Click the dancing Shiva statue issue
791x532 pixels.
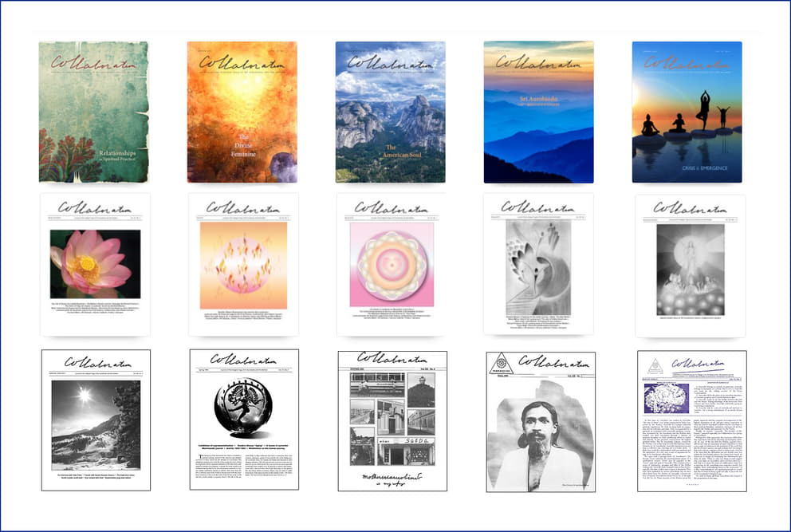[244, 420]
